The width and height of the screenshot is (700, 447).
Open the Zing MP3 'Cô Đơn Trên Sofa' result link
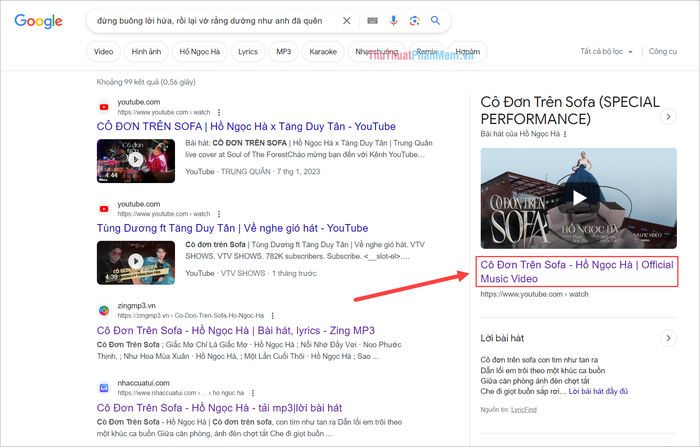236,330
